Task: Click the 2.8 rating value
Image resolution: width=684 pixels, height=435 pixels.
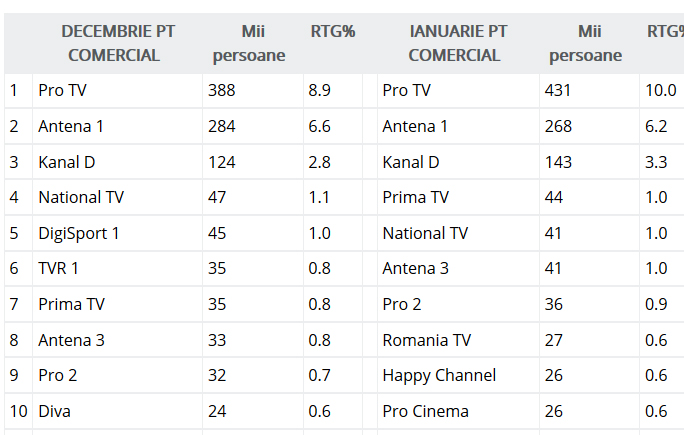Action: (x=320, y=162)
